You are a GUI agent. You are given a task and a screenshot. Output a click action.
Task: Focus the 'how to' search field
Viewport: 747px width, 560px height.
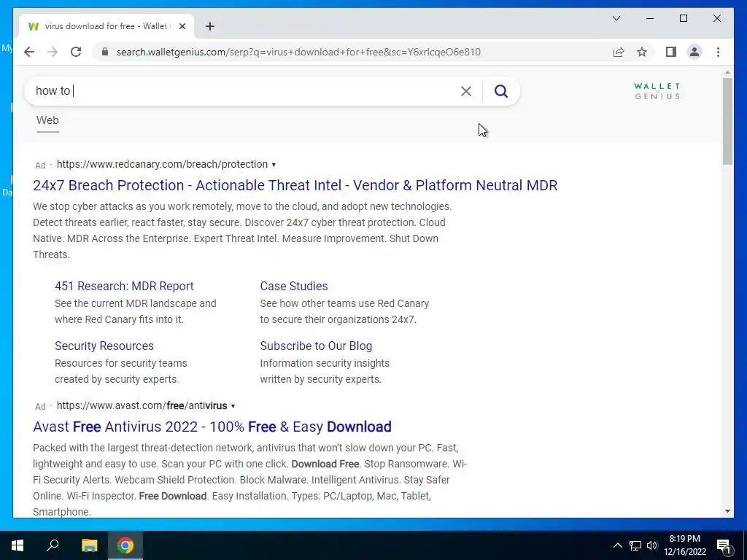coord(243,91)
